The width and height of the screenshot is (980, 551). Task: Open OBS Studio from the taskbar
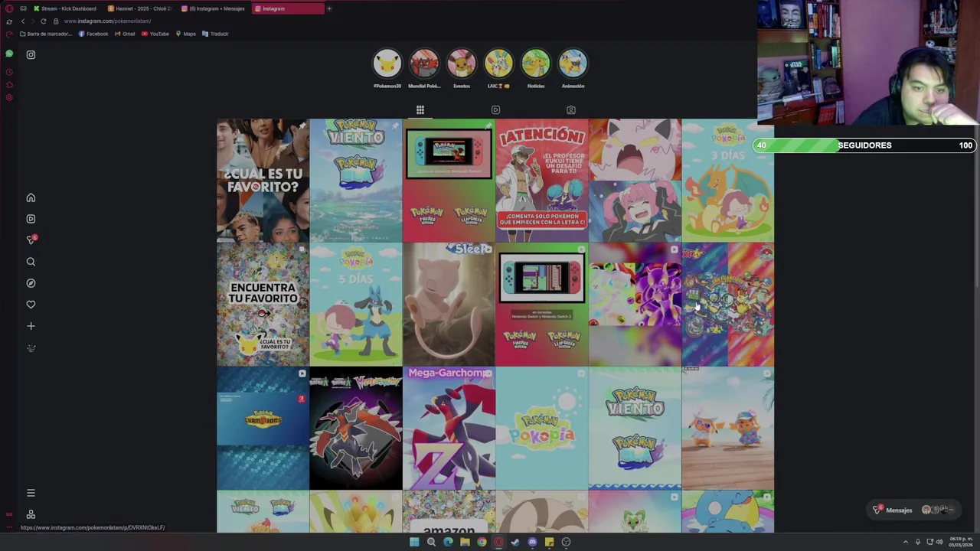pyautogui.click(x=566, y=542)
